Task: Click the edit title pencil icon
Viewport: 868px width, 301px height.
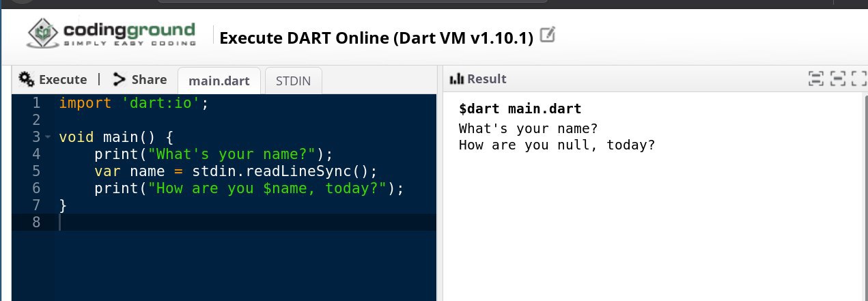Action: pos(547,35)
